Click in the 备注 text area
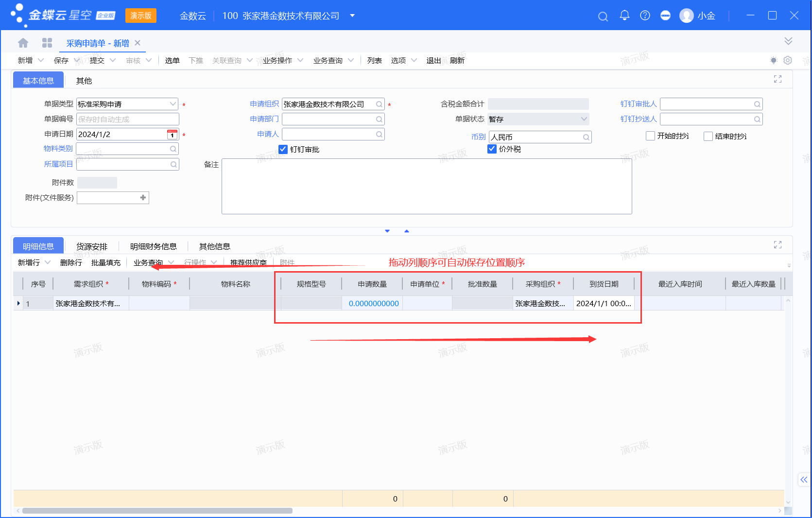This screenshot has height=518, width=812. tap(427, 186)
